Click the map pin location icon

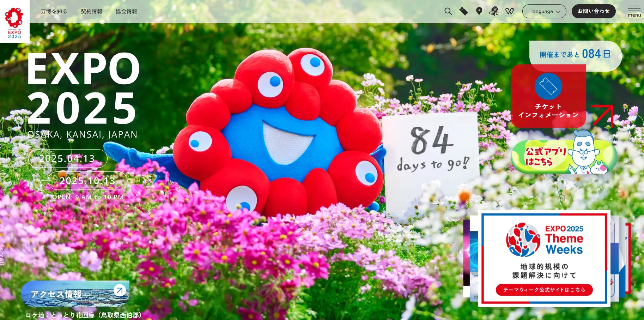click(x=479, y=11)
